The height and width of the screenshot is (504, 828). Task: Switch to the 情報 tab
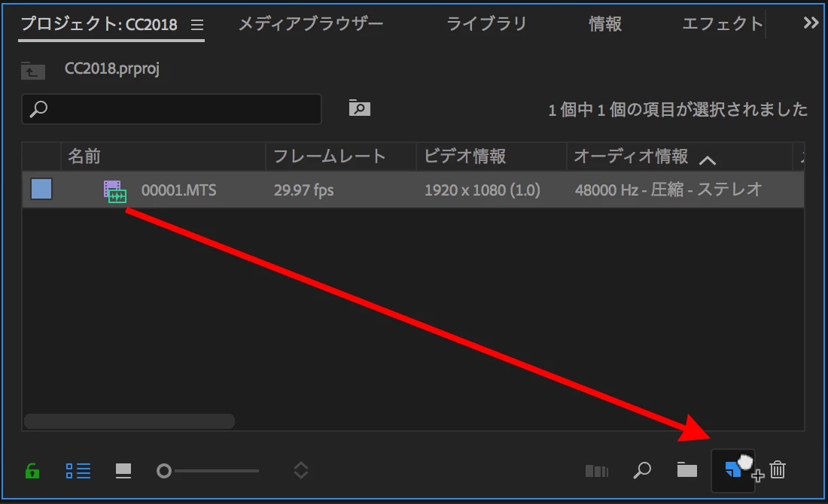pyautogui.click(x=605, y=24)
